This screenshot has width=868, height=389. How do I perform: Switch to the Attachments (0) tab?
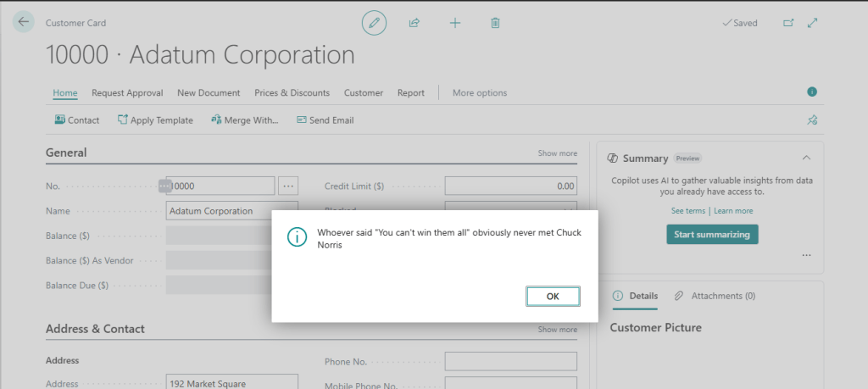click(x=715, y=296)
